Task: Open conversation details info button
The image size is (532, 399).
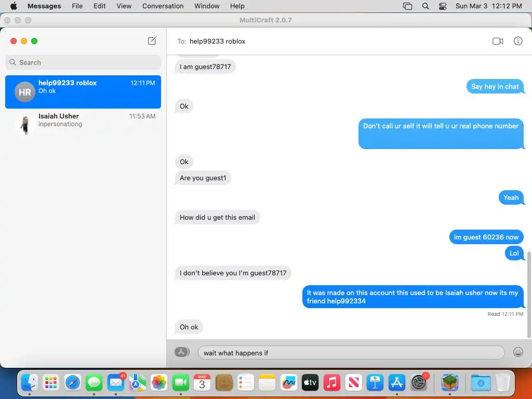Action: point(518,41)
